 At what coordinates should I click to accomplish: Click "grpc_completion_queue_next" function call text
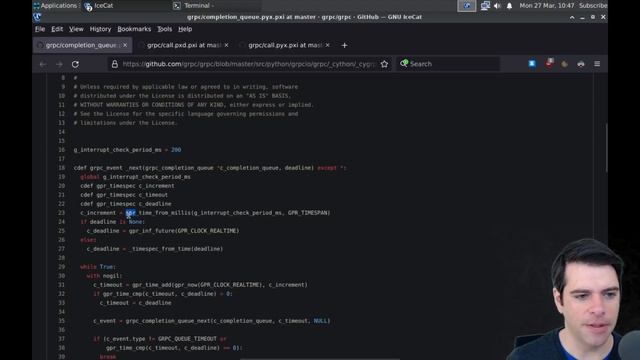tap(168, 321)
